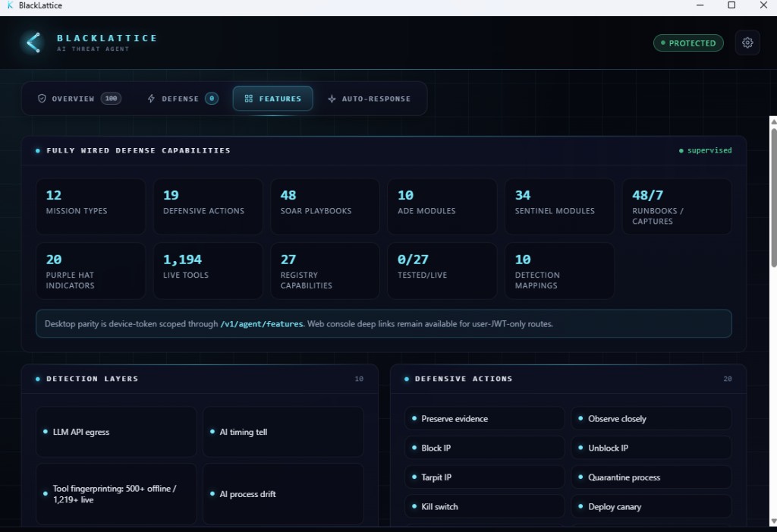The height and width of the screenshot is (532, 777).
Task: Select the AI process drift layer
Action: 283,494
